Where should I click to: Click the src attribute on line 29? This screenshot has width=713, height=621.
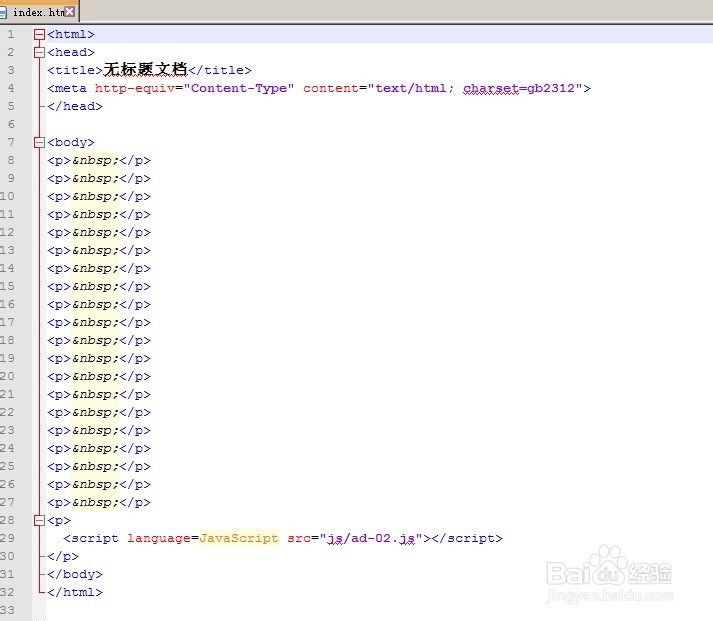point(299,538)
